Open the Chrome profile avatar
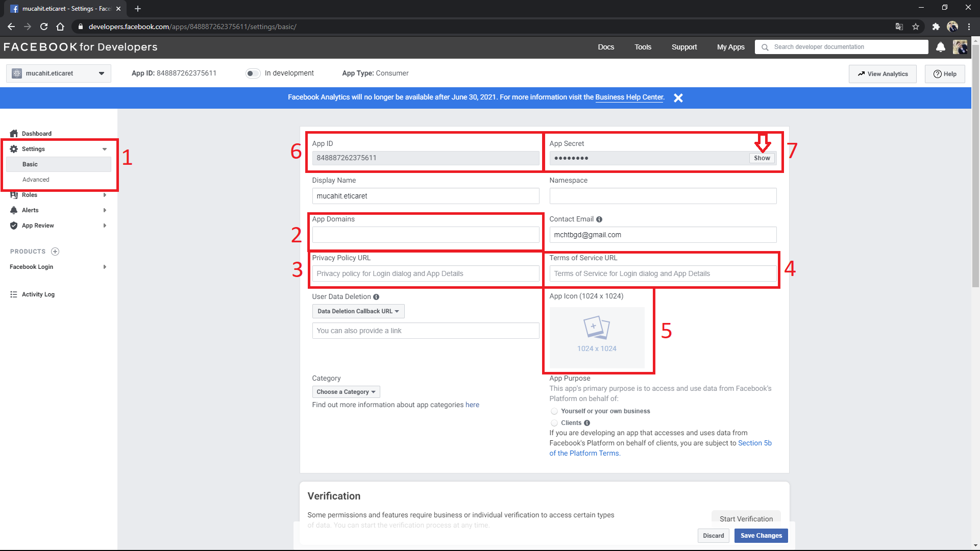 (952, 27)
